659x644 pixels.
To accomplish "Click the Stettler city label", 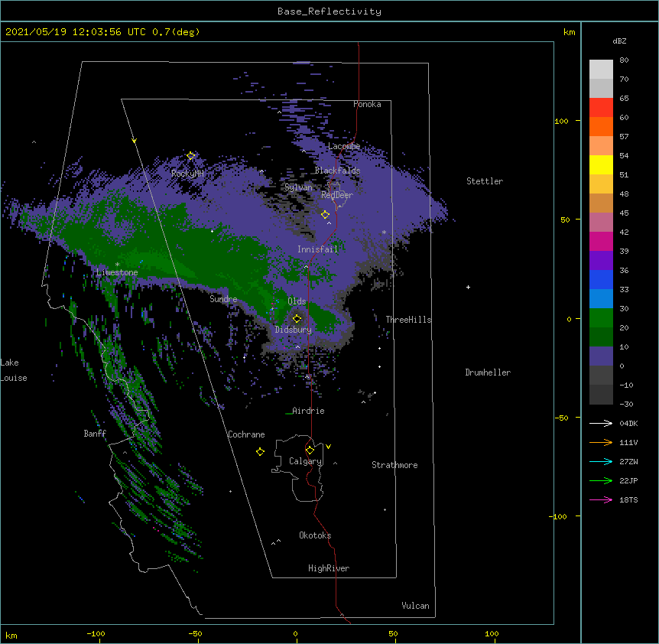I will (485, 181).
